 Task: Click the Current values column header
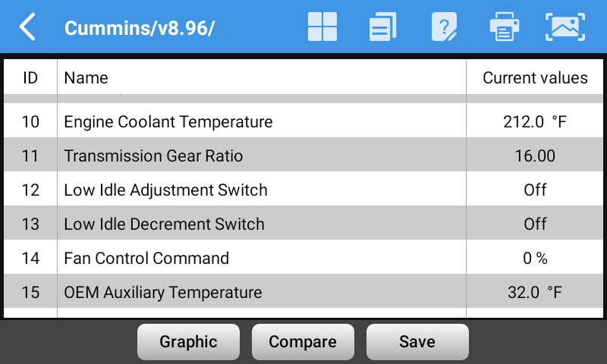click(x=535, y=77)
